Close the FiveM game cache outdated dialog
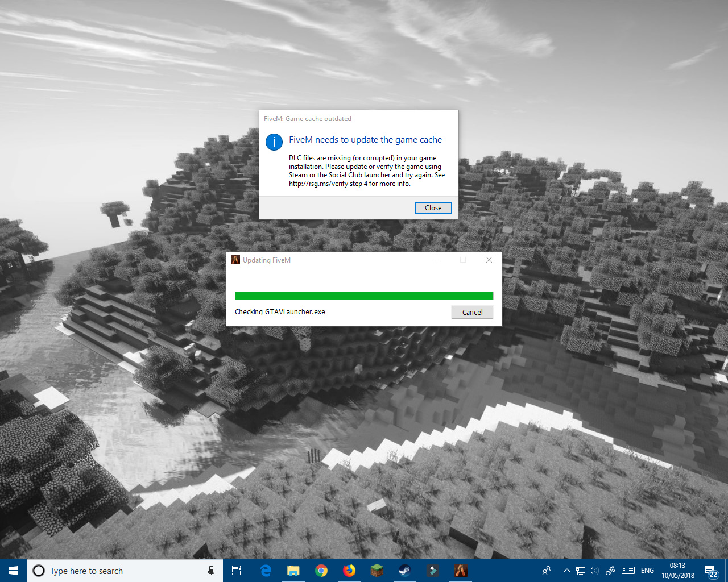The height and width of the screenshot is (582, 728). pos(433,208)
